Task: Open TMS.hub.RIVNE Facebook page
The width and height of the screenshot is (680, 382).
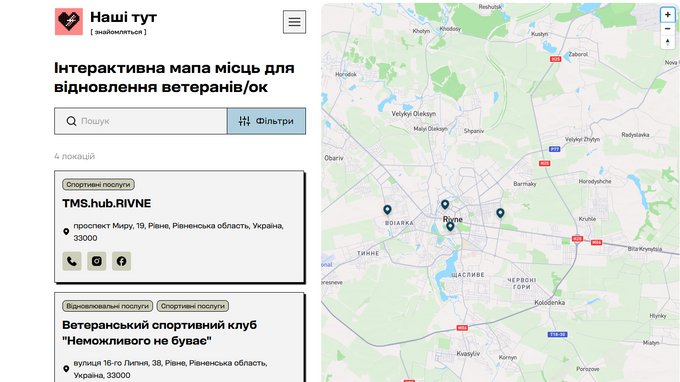Action: [x=121, y=261]
